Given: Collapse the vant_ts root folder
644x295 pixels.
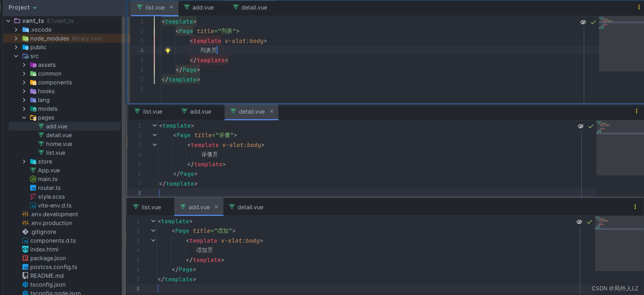Looking at the screenshot, I should pyautogui.click(x=8, y=21).
